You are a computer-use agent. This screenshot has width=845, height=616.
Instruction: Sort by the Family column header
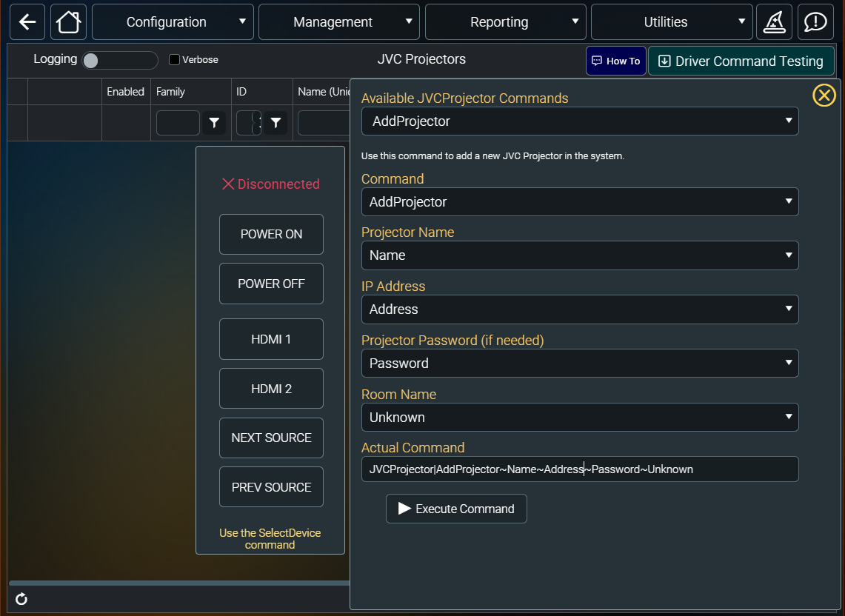pyautogui.click(x=191, y=92)
